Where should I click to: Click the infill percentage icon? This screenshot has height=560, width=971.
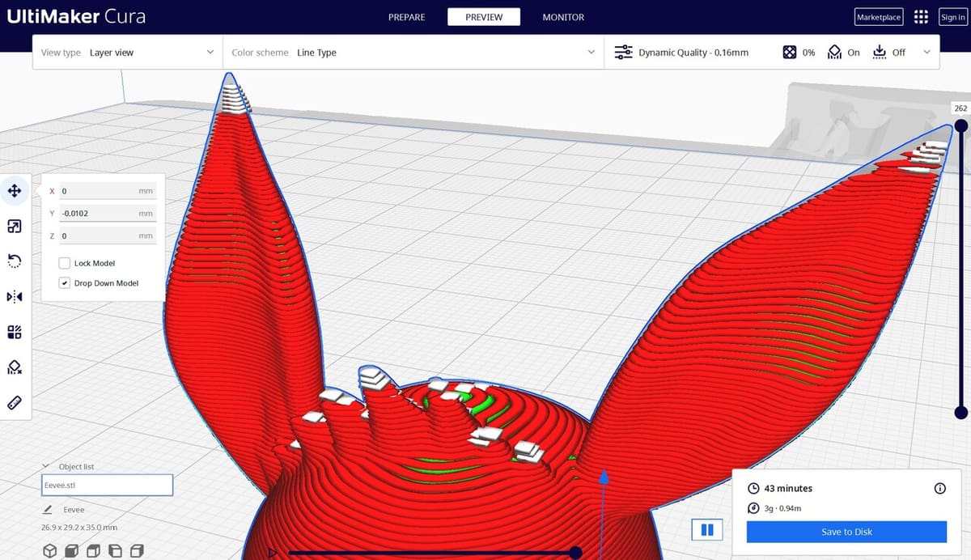tap(789, 53)
